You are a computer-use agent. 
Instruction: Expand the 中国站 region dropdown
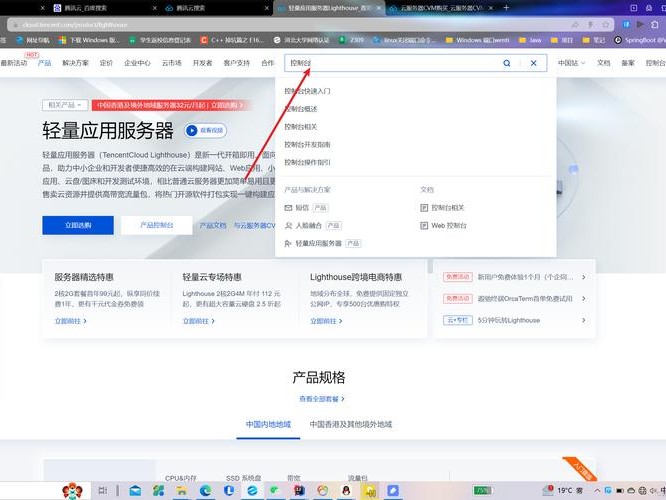click(571, 63)
